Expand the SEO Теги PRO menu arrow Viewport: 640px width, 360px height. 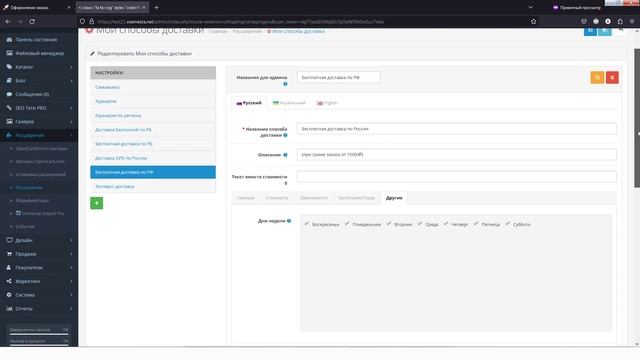pos(71,108)
